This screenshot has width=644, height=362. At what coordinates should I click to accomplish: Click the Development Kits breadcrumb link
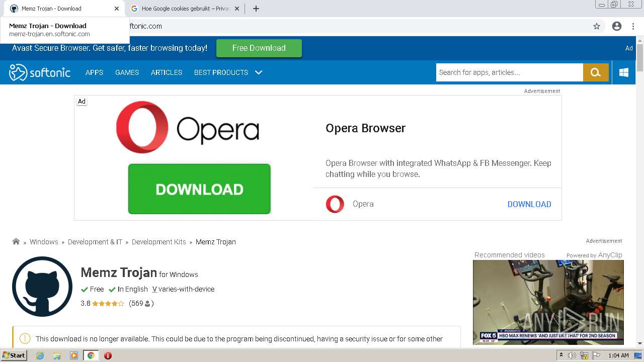click(159, 242)
